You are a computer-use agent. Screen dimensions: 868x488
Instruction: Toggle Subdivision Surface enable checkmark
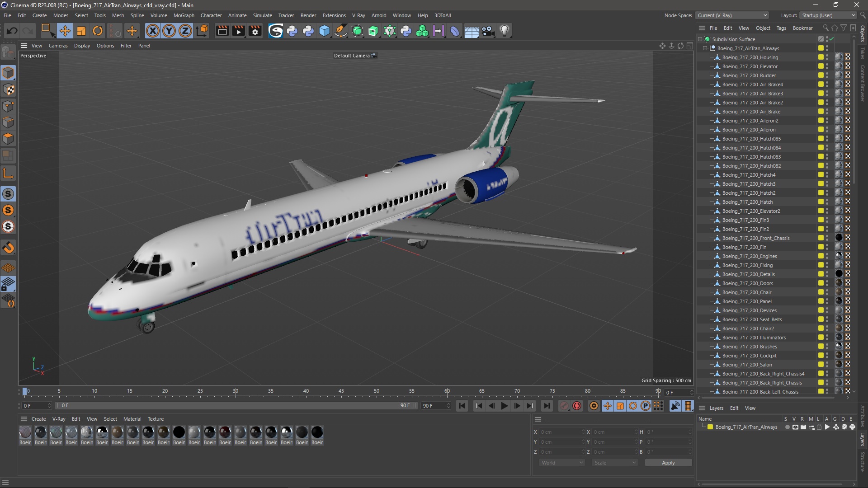coord(831,39)
